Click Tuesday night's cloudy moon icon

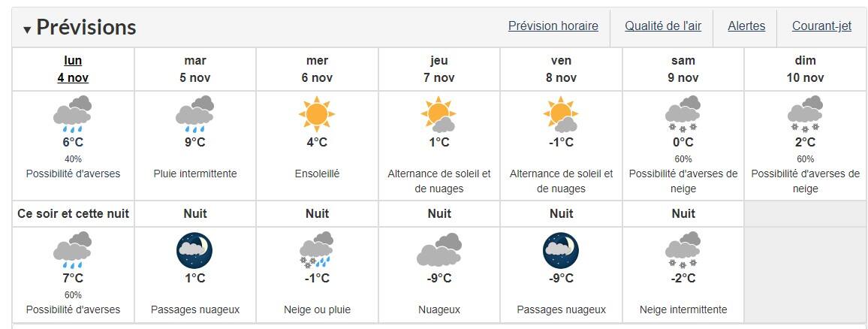point(194,250)
